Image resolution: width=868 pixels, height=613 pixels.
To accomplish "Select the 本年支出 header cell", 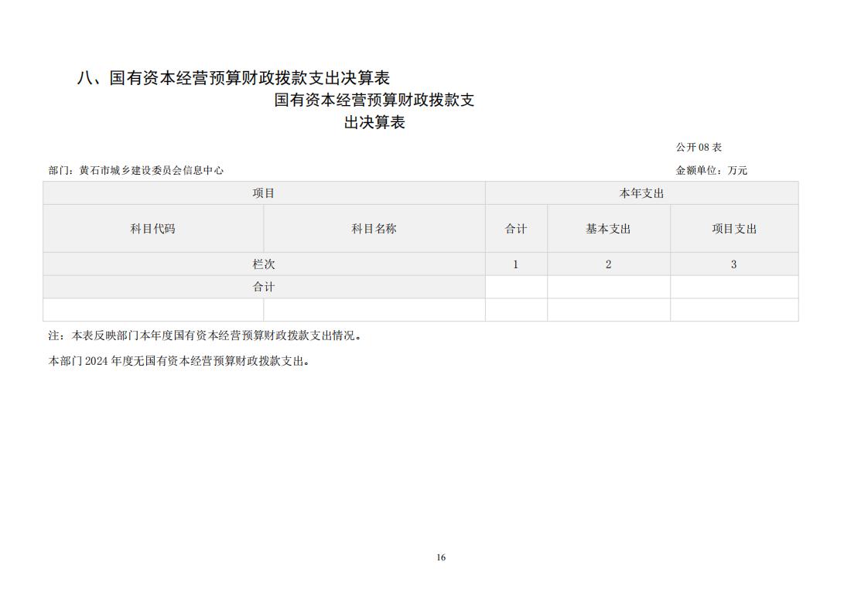I will tap(641, 193).
